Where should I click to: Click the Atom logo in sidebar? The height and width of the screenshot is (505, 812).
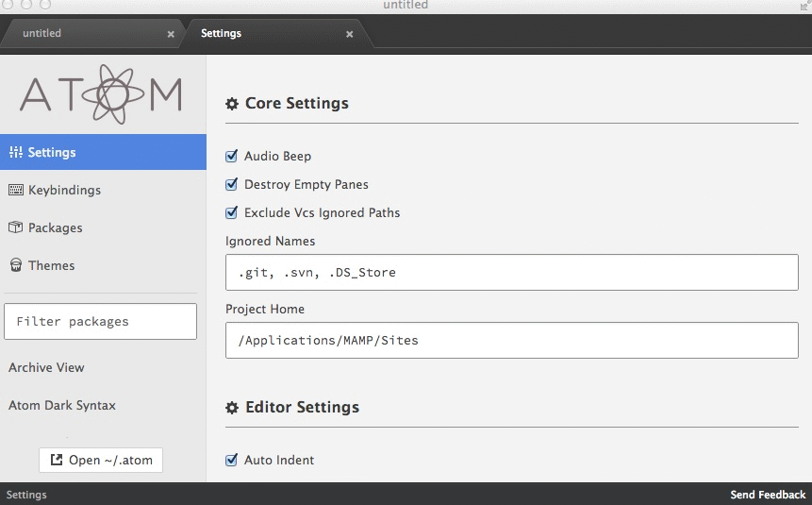[x=101, y=93]
